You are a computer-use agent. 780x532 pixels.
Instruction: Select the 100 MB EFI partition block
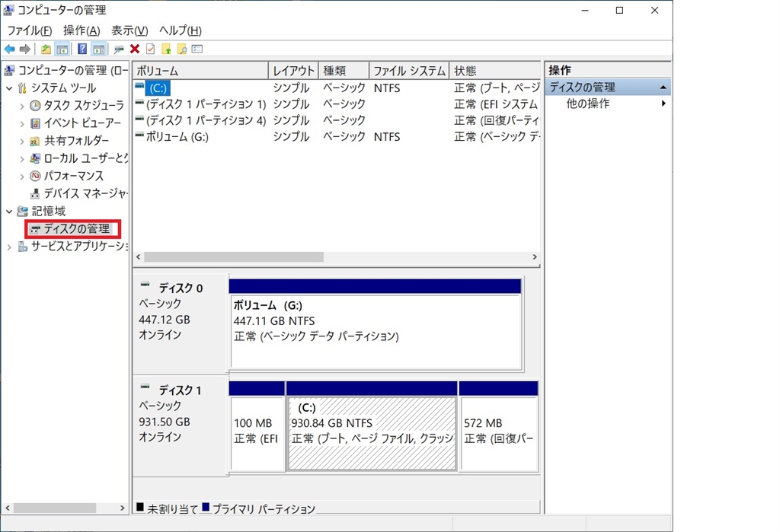[257, 432]
